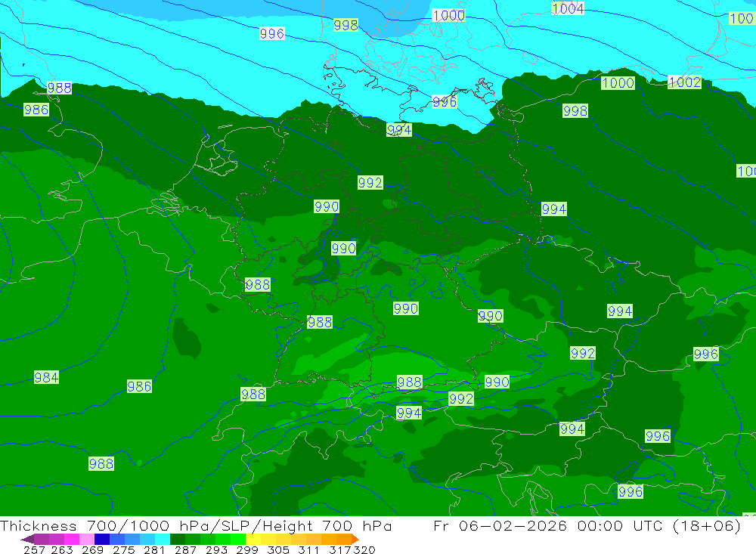
Task: Click the legend value 317
Action: click(340, 549)
